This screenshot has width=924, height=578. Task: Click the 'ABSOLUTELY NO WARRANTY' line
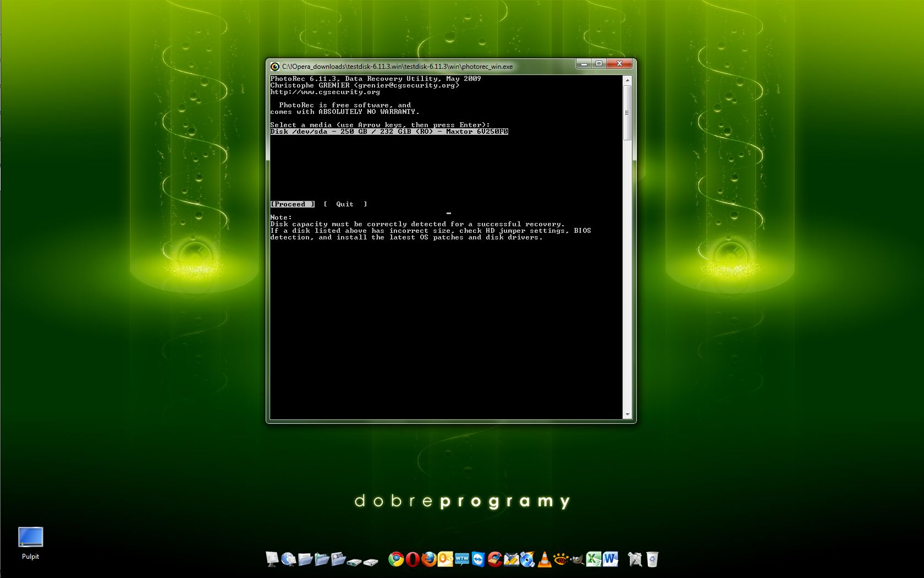click(345, 112)
